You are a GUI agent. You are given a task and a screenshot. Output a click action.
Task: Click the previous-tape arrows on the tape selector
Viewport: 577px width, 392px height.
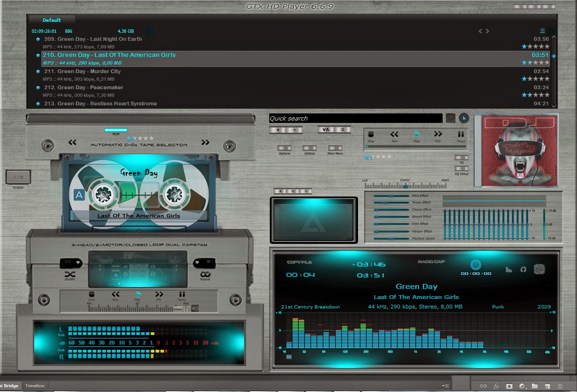coord(72,142)
